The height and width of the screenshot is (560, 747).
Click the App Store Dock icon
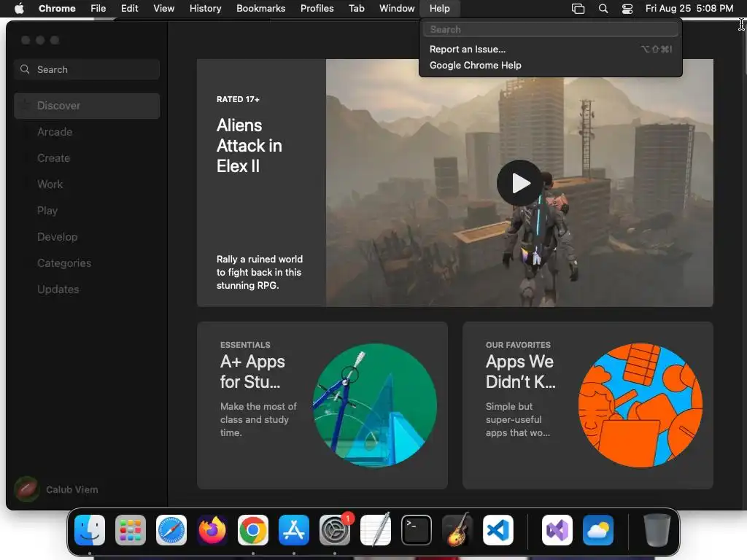(294, 530)
